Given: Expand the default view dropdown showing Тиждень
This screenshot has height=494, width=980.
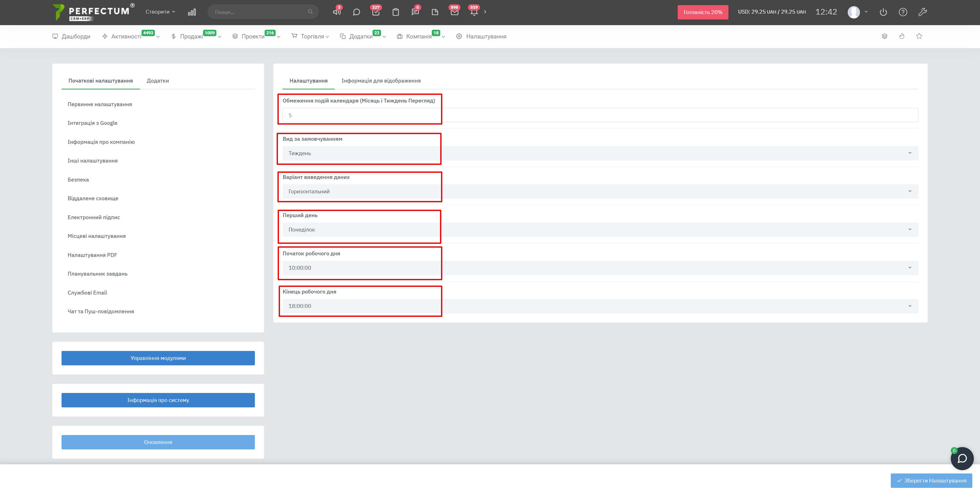Looking at the screenshot, I should [x=600, y=153].
